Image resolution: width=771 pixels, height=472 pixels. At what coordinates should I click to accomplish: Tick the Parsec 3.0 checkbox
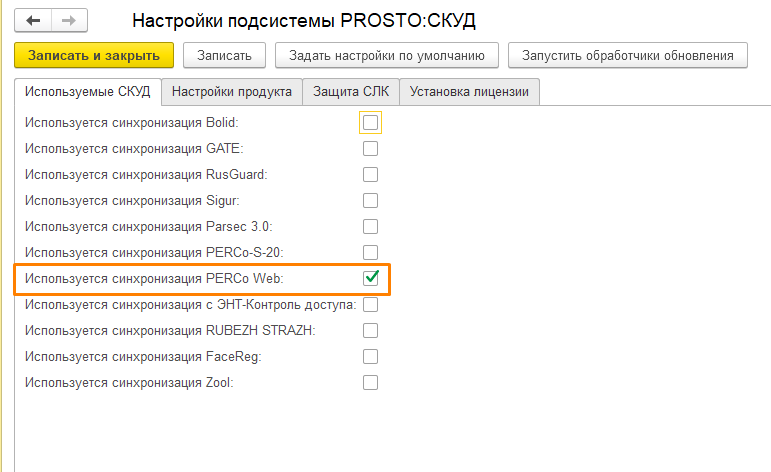tap(371, 226)
